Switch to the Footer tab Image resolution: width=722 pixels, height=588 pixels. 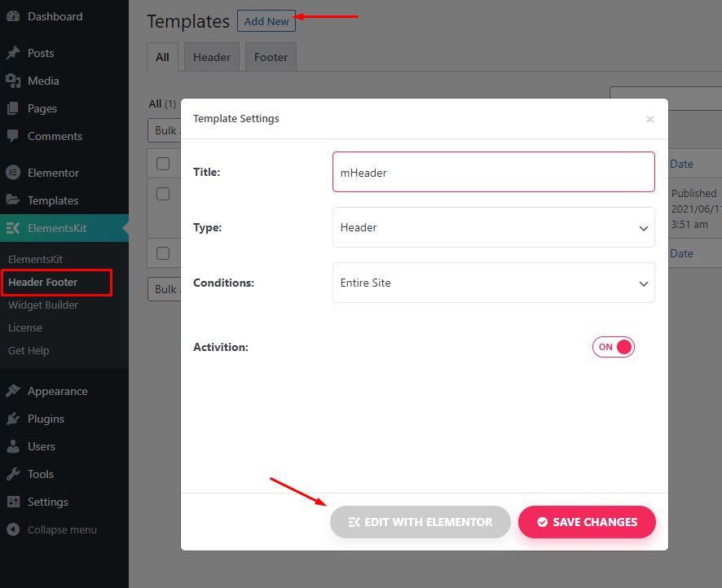[x=271, y=57]
